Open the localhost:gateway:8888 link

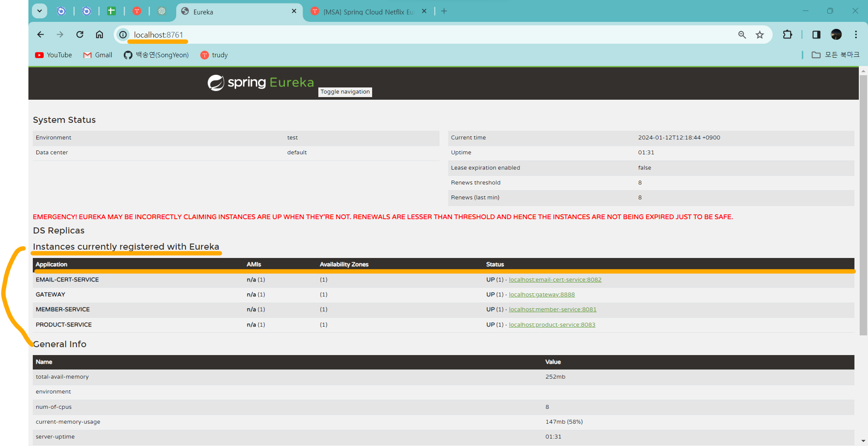(x=542, y=295)
